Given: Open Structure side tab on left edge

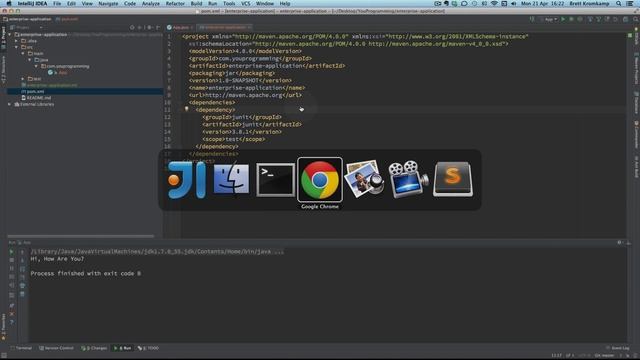Looking at the screenshot, I should (3, 69).
